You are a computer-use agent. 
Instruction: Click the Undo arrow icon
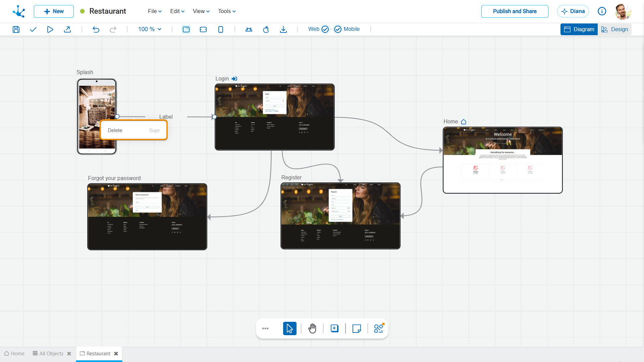pos(96,29)
